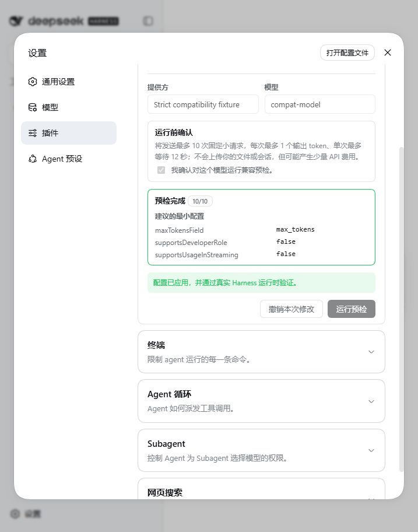Screen dimensions: 418x532
Task: Click the settings gear icon at bottom left
Action: click(15, 514)
